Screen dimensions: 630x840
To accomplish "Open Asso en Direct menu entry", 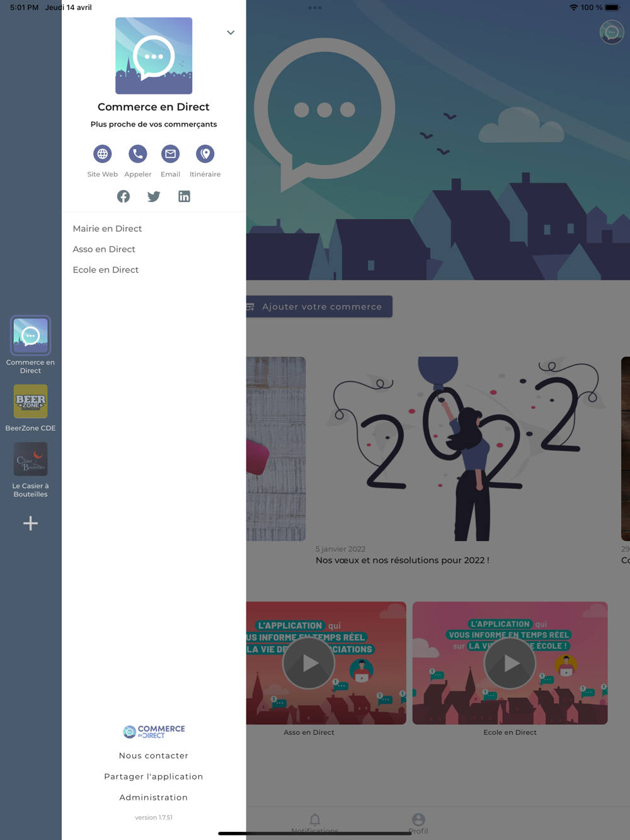I will point(104,249).
